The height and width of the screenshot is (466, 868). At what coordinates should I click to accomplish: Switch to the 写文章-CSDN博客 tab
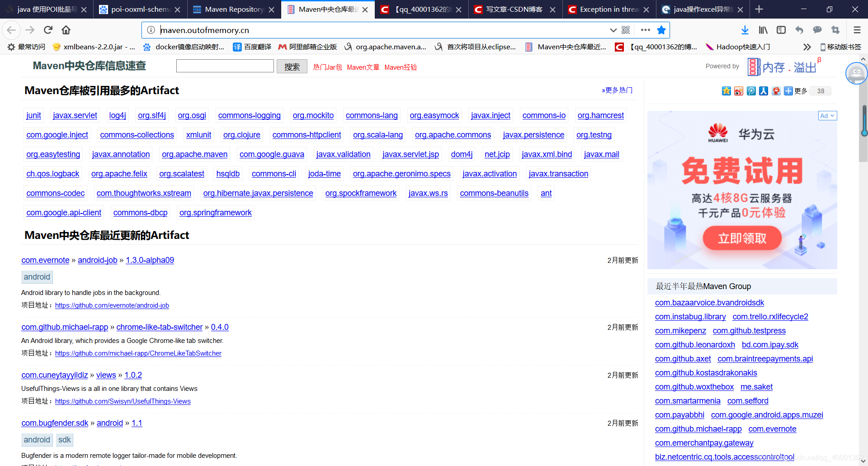514,9
